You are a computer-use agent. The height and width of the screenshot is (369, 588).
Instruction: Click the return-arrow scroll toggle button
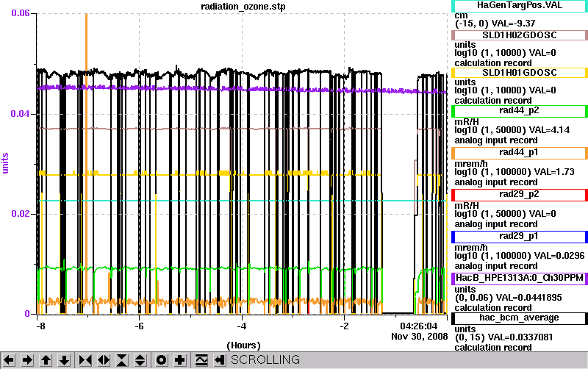(x=219, y=360)
